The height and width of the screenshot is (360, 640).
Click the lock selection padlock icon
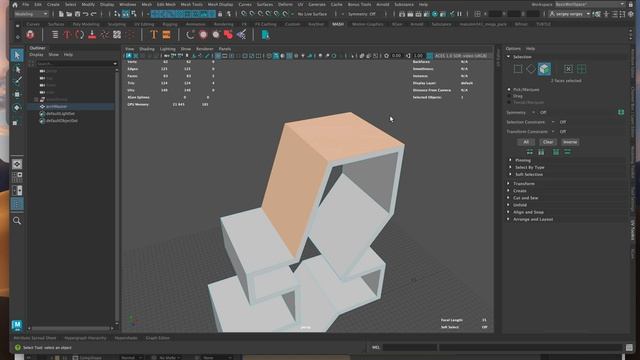pyautogui.click(x=220, y=14)
